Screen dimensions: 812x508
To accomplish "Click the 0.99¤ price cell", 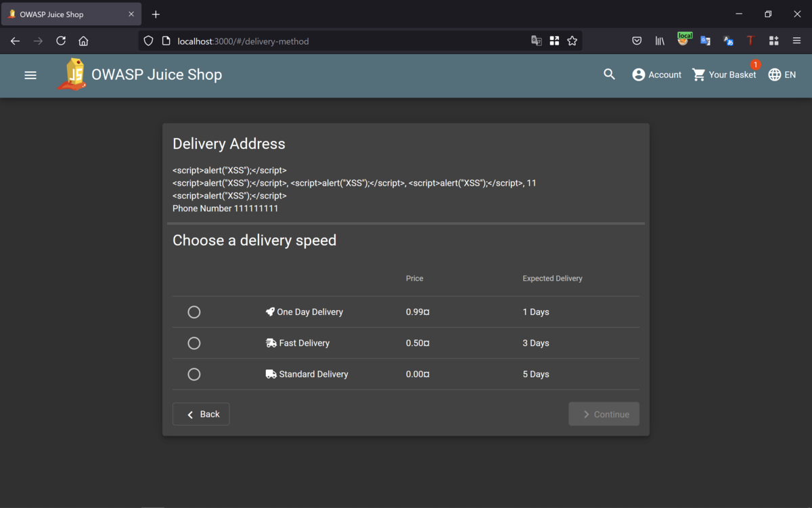I will point(418,312).
